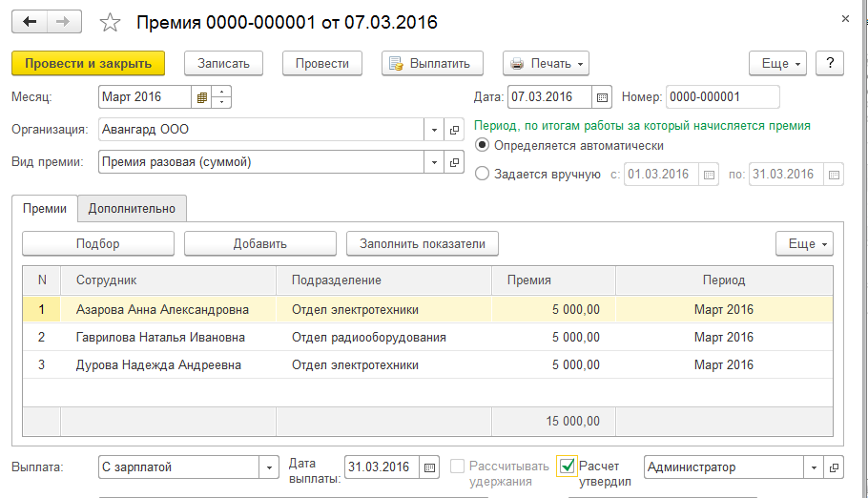Add document to favorites with star icon
Screen dimensions: 868x498
[111, 22]
